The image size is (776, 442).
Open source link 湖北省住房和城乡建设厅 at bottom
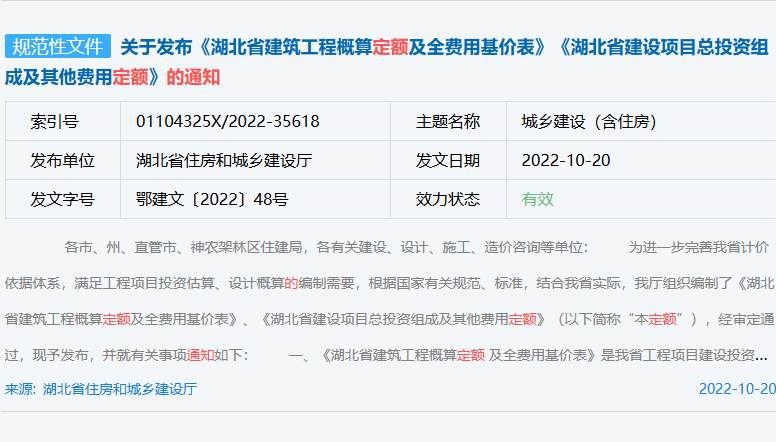(x=119, y=389)
